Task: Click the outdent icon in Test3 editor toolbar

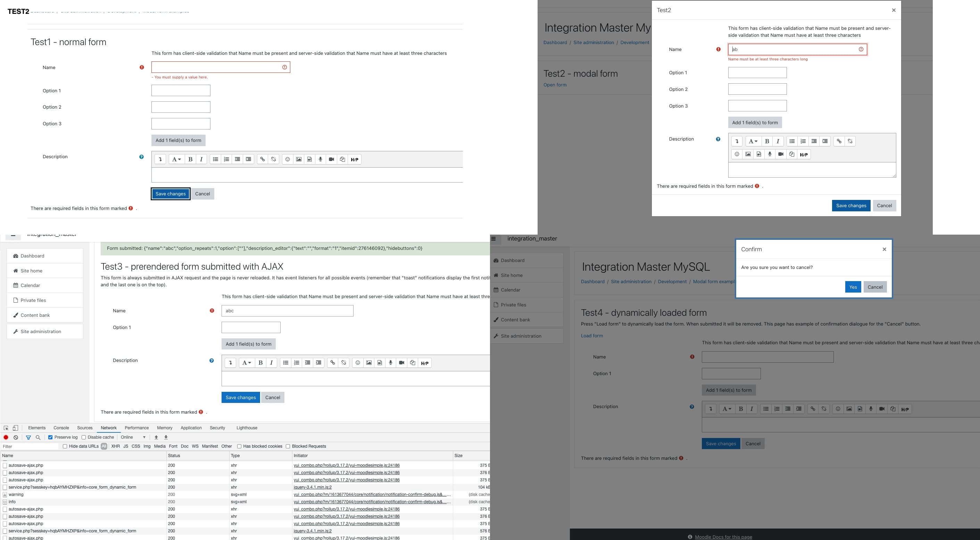Action: 307,363
